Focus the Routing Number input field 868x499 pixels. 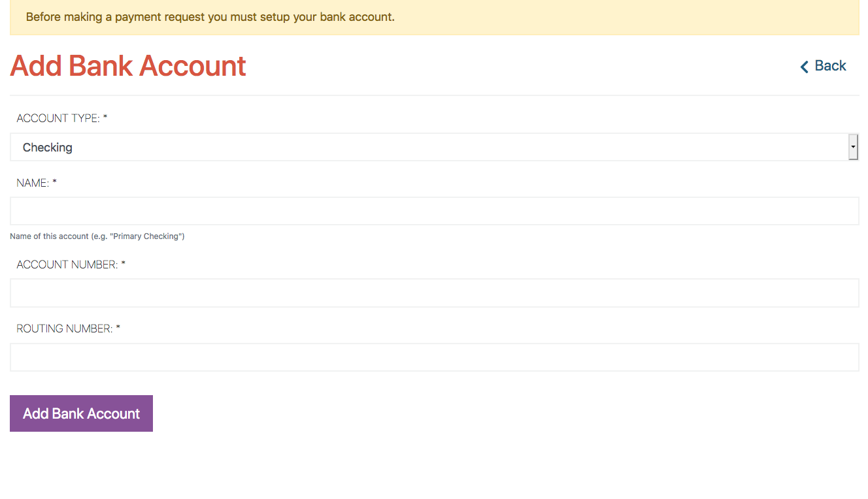(434, 357)
